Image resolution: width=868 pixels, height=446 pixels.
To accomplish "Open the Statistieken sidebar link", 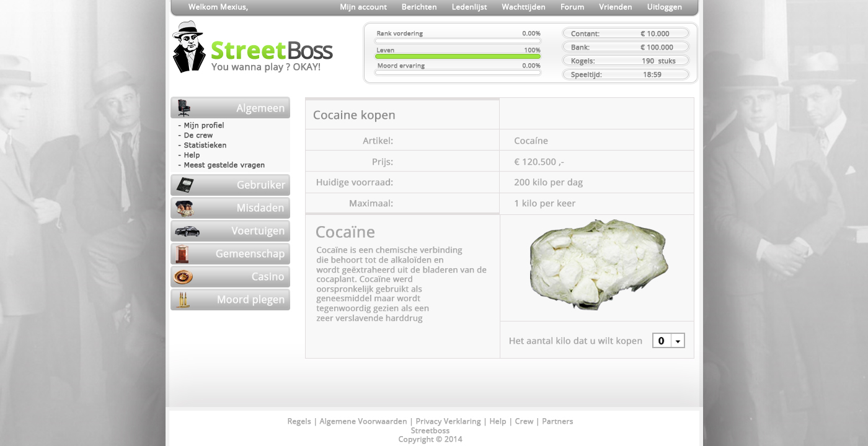I will point(205,146).
